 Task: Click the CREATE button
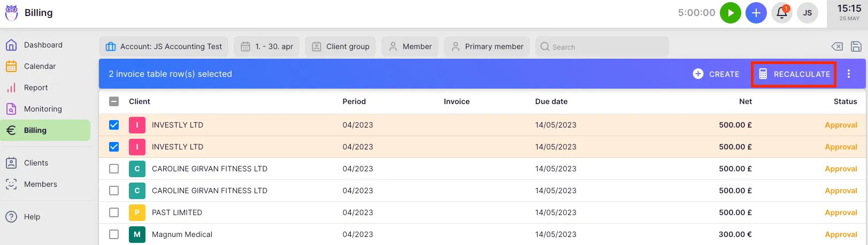click(x=716, y=74)
